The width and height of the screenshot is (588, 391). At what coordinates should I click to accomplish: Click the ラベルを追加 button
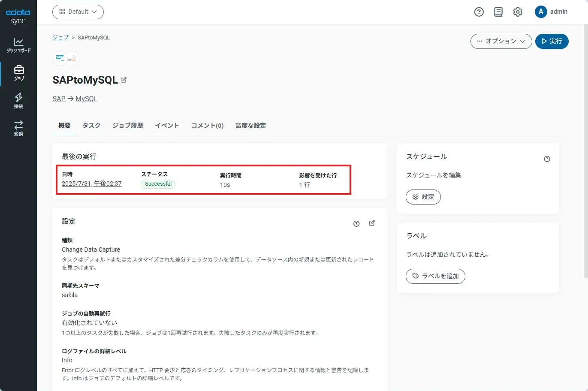click(x=435, y=276)
